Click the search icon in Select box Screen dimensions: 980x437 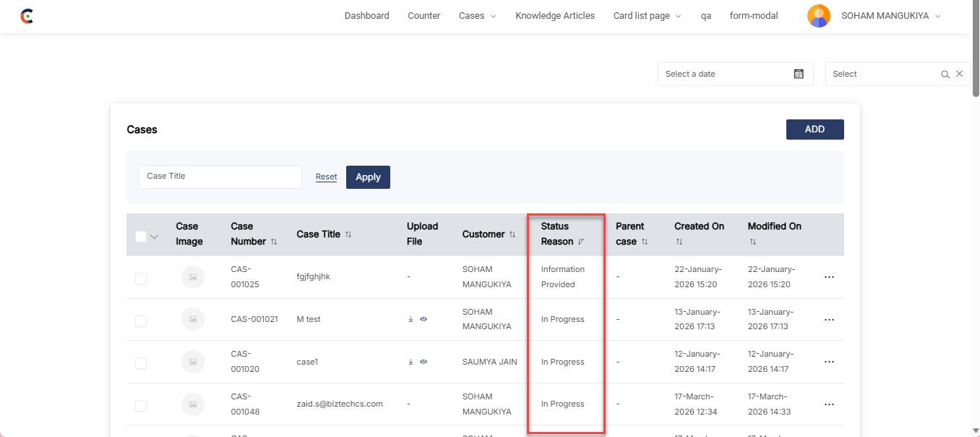(x=945, y=75)
